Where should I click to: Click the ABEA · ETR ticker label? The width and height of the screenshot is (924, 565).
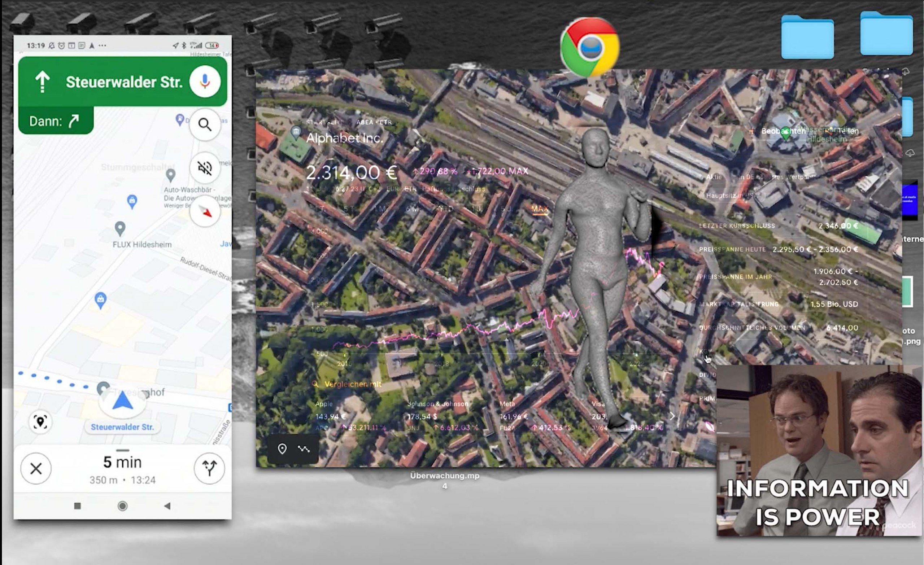pyautogui.click(x=374, y=122)
